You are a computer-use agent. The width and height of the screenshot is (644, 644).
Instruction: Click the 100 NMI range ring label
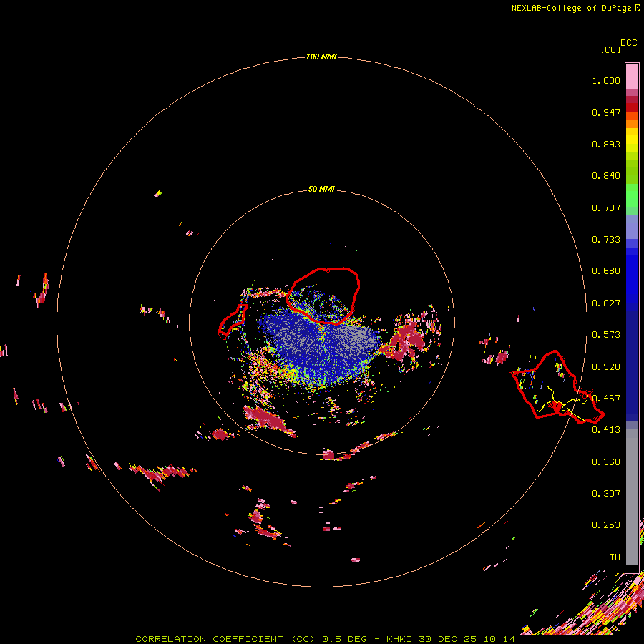tap(321, 57)
